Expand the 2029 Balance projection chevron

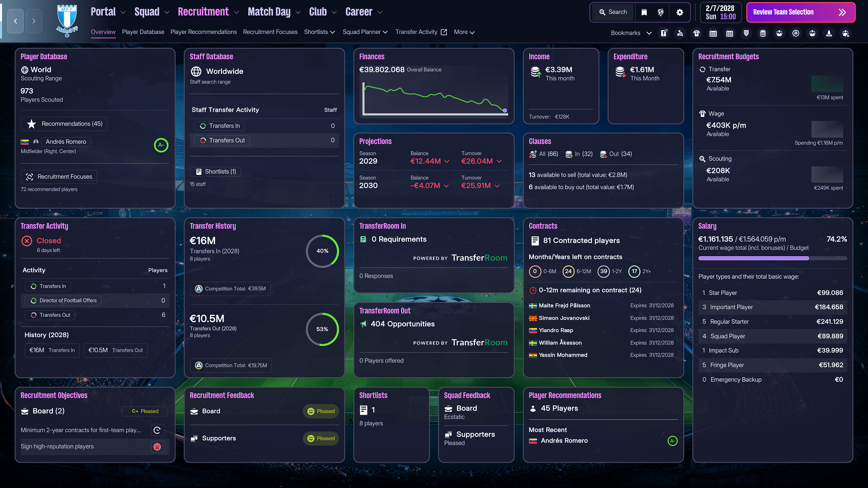click(447, 161)
